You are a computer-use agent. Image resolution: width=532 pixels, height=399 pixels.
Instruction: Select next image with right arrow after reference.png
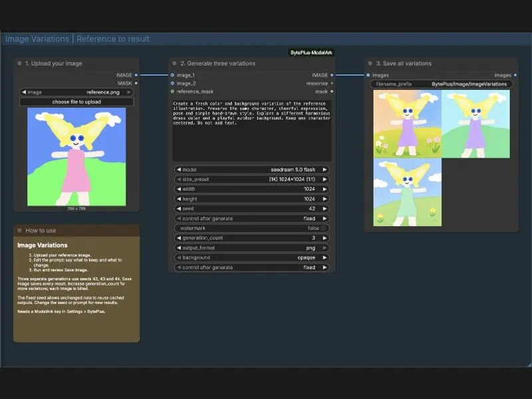(x=129, y=92)
